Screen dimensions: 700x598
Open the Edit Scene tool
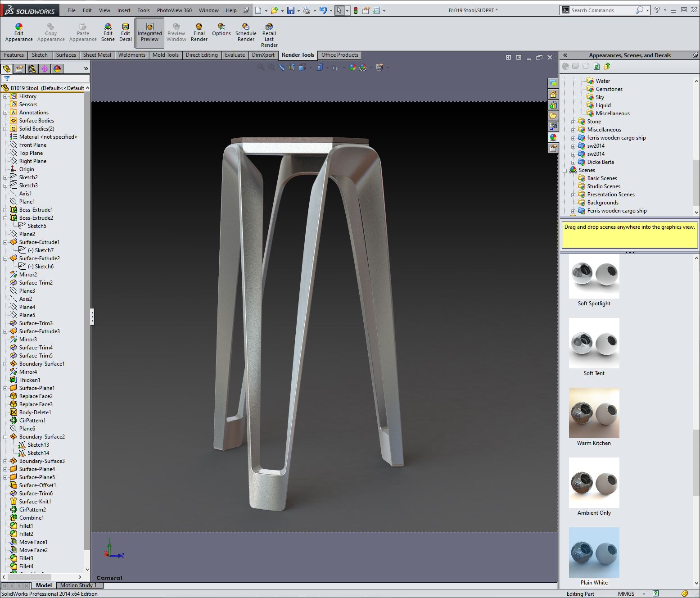108,32
